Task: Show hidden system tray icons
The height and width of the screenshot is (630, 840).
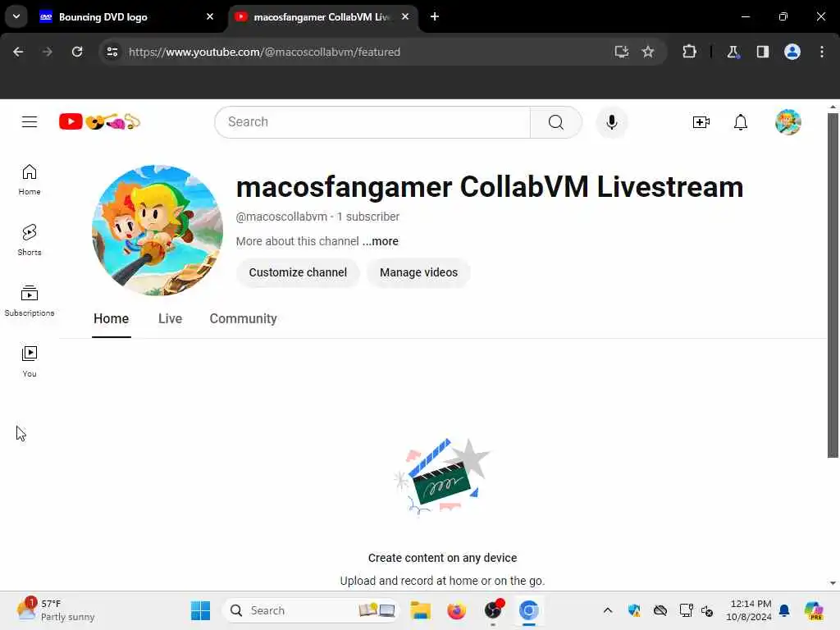Action: (x=608, y=610)
